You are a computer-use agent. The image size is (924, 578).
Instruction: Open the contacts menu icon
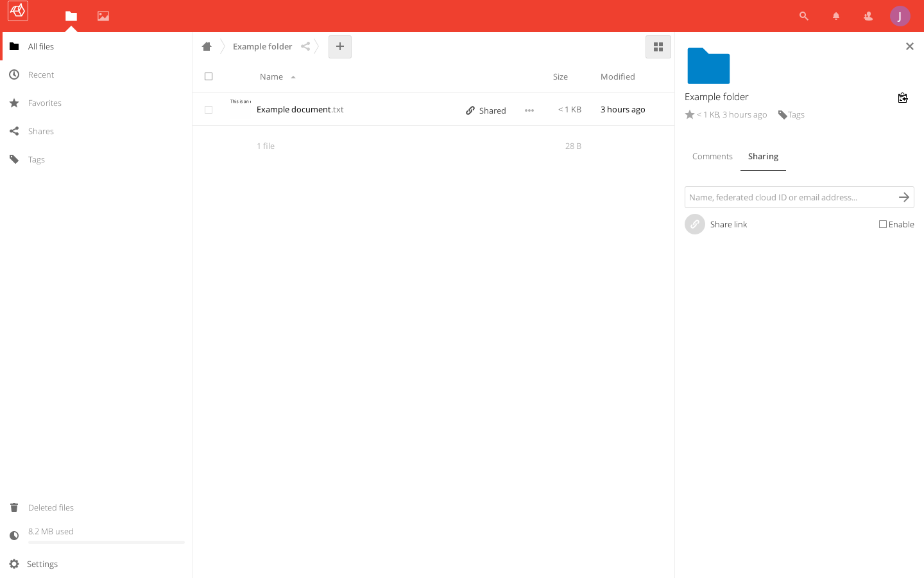click(x=868, y=16)
